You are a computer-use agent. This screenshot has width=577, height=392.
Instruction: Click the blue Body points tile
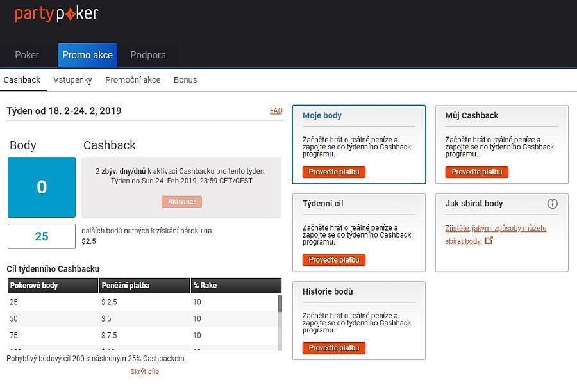click(42, 187)
